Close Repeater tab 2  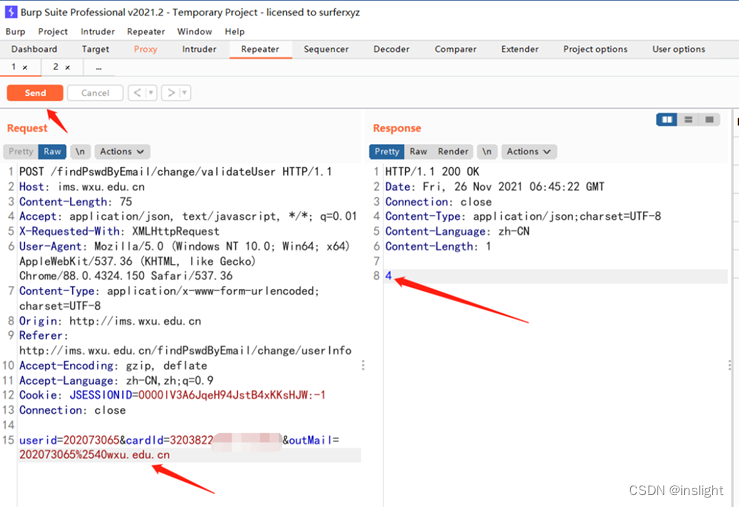[x=67, y=68]
